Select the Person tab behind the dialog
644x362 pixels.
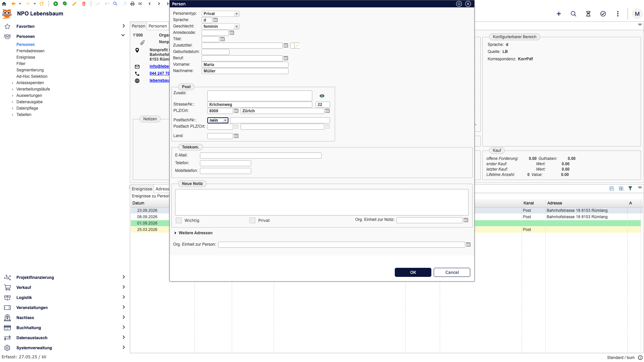coord(139,26)
